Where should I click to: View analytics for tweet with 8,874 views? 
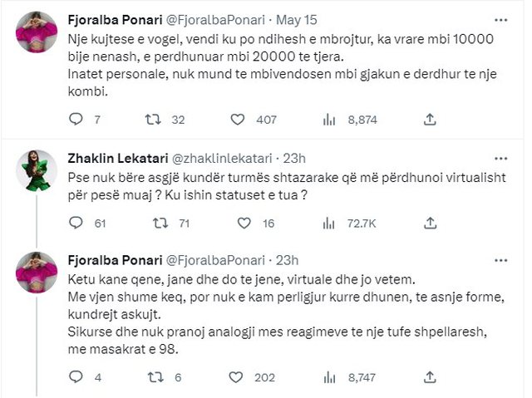[x=329, y=120]
